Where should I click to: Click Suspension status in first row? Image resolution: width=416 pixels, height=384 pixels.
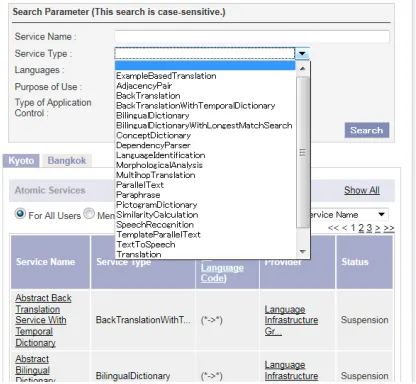364,320
